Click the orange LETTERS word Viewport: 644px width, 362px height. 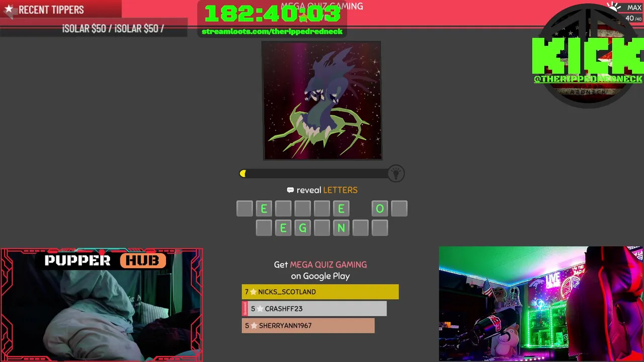pos(340,190)
